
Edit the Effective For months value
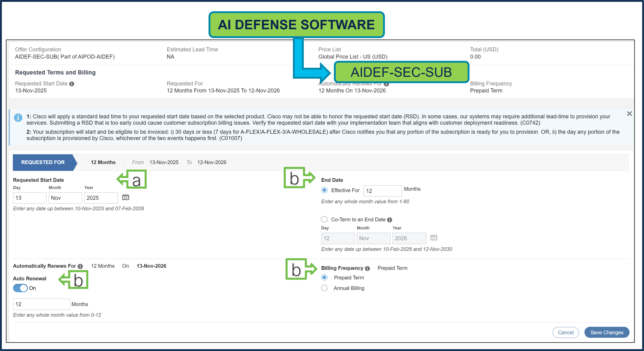click(x=382, y=191)
